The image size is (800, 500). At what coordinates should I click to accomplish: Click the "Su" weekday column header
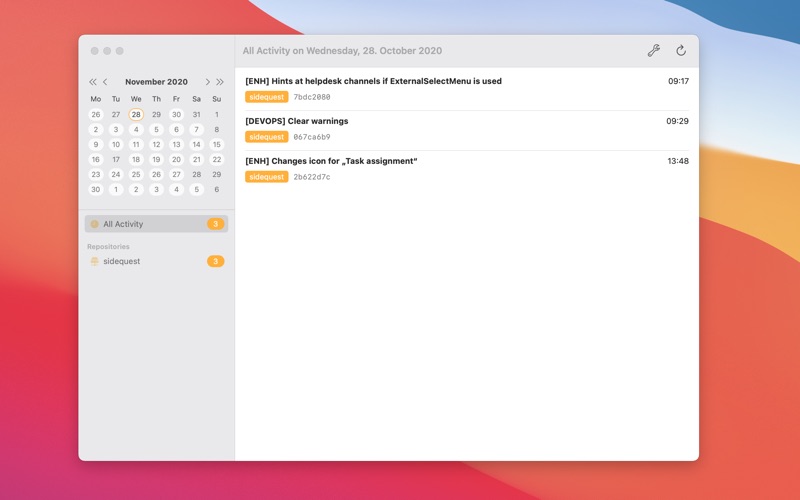point(216,99)
